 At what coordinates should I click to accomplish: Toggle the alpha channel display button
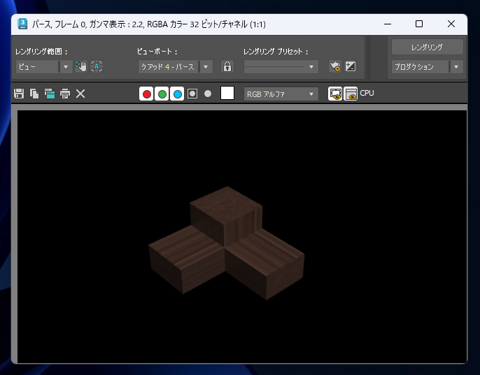tap(192, 94)
